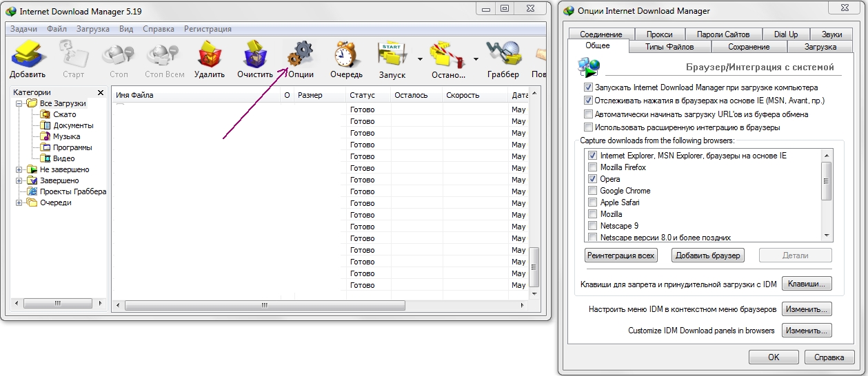Switch to the Прокси tab
Image resolution: width=868 pixels, height=376 pixels.
click(x=659, y=34)
